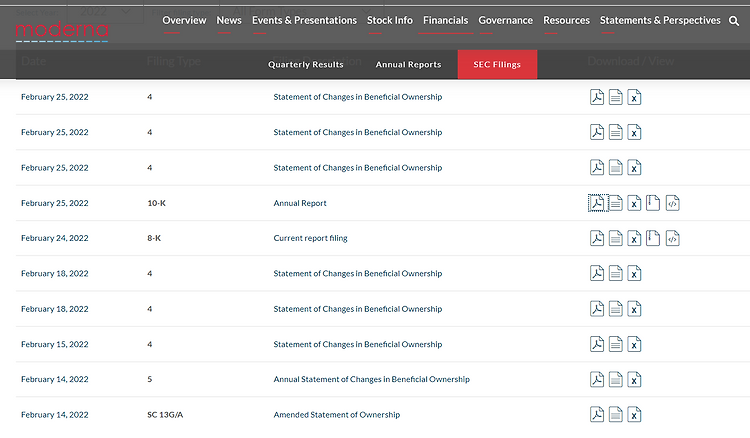Open the document icon for the Form 5 filing
The width and height of the screenshot is (750, 438).
(616, 380)
